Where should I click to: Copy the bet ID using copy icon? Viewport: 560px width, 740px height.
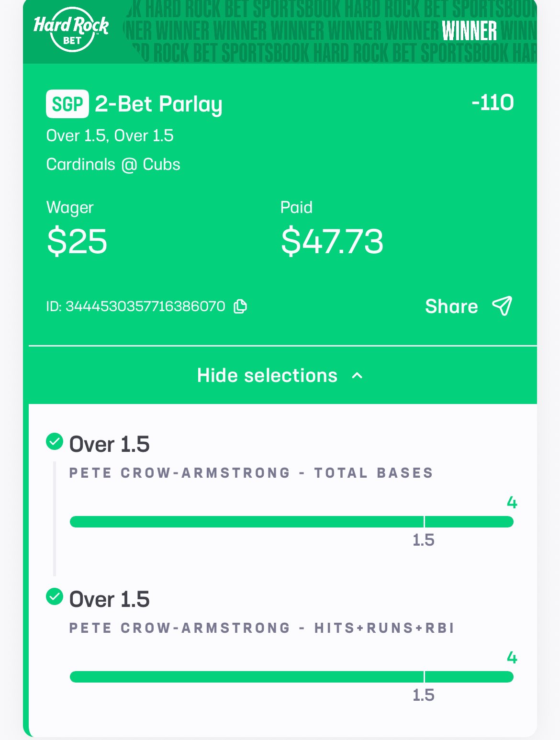tap(240, 306)
